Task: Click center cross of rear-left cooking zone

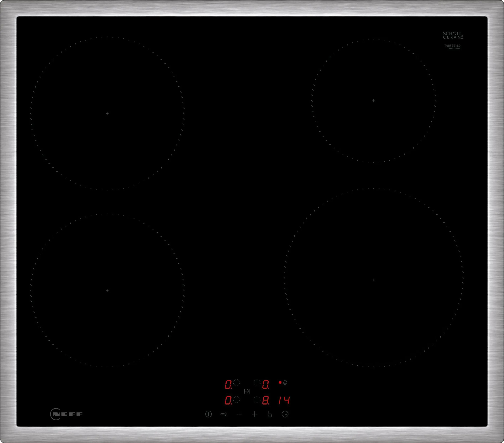Action: click(107, 114)
